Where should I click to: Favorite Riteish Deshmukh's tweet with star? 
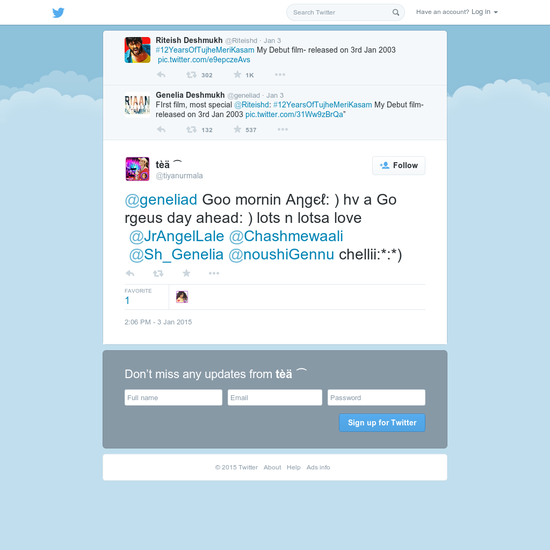[237, 74]
